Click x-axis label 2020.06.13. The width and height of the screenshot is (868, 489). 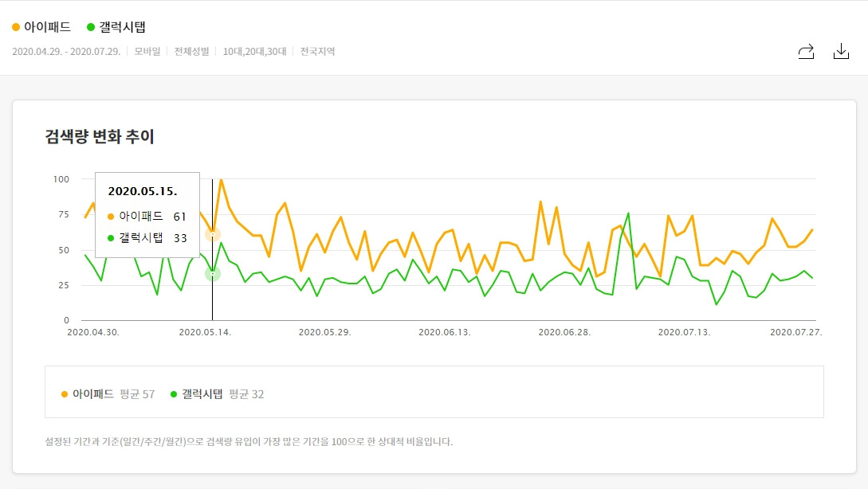[x=445, y=332]
